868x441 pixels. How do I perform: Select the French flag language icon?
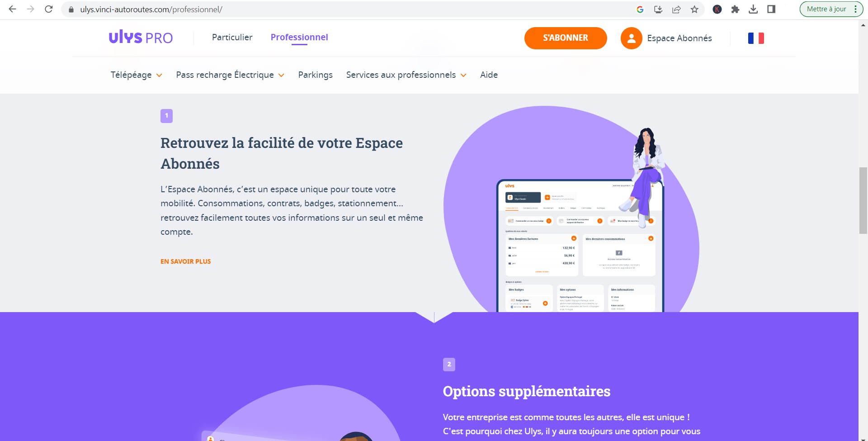pyautogui.click(x=756, y=38)
